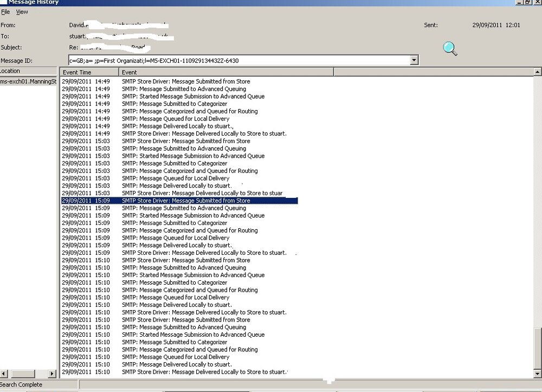This screenshot has height=392, width=542.
Task: Open the View menu
Action: 22,12
